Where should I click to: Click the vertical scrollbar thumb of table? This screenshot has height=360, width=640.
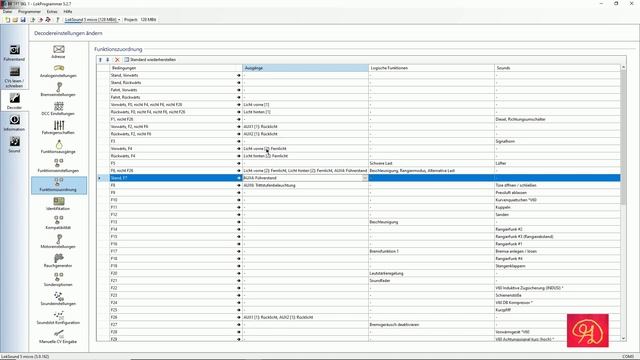tap(623, 138)
